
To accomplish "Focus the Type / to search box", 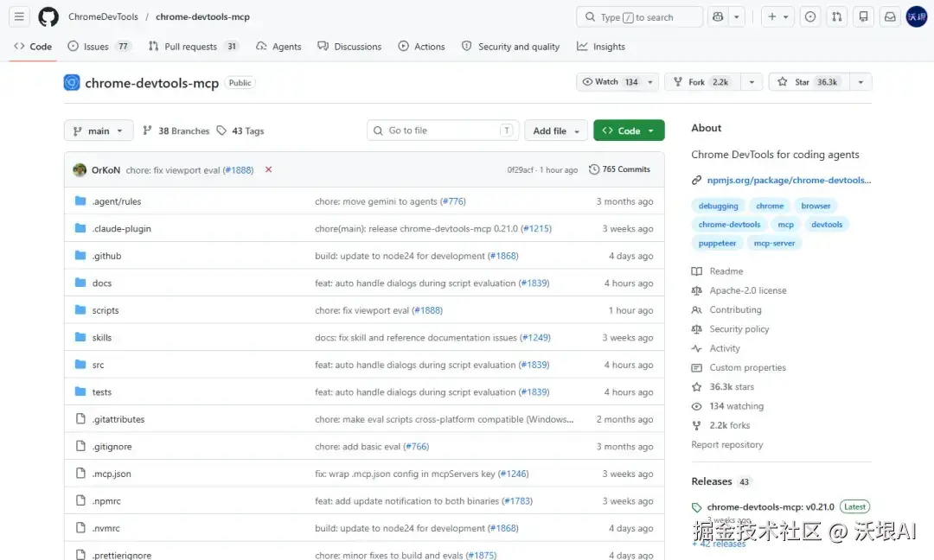I will tap(639, 16).
